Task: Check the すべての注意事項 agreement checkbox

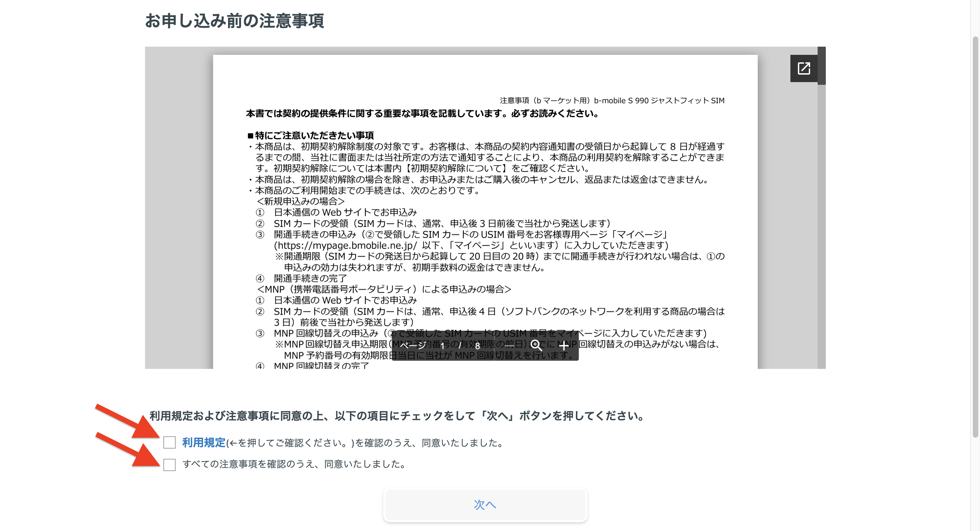Action: 169,464
